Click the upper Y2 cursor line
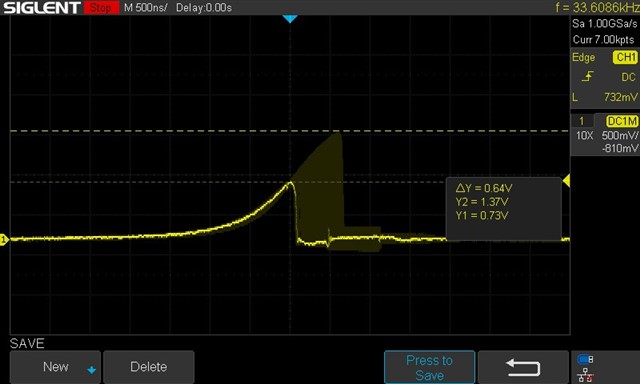The width and height of the screenshot is (640, 384). coord(289,131)
